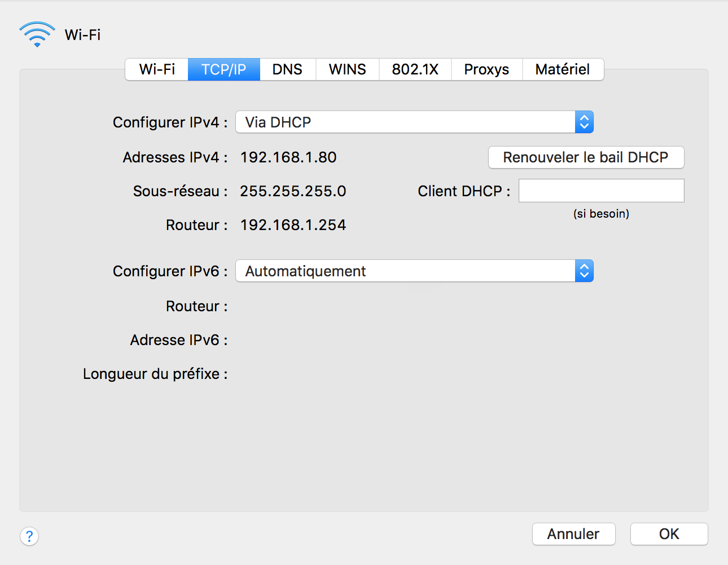The height and width of the screenshot is (565, 728).
Task: Focus the Client DHCP text field
Action: [x=601, y=191]
